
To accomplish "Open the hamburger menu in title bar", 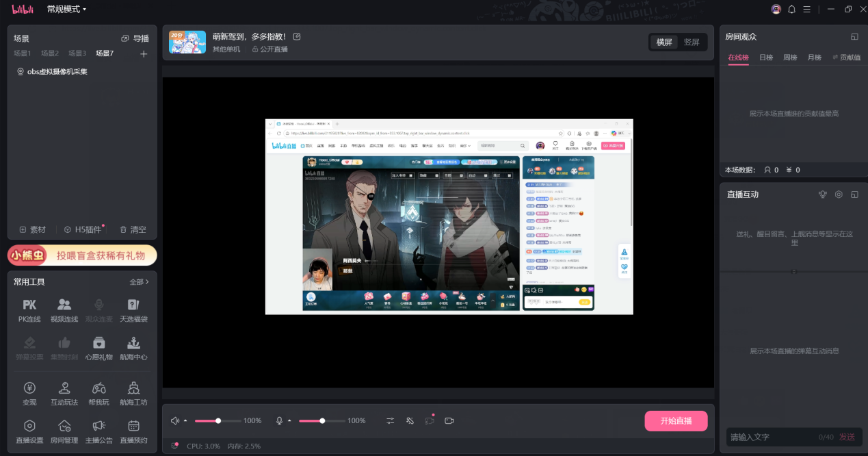I will (807, 9).
